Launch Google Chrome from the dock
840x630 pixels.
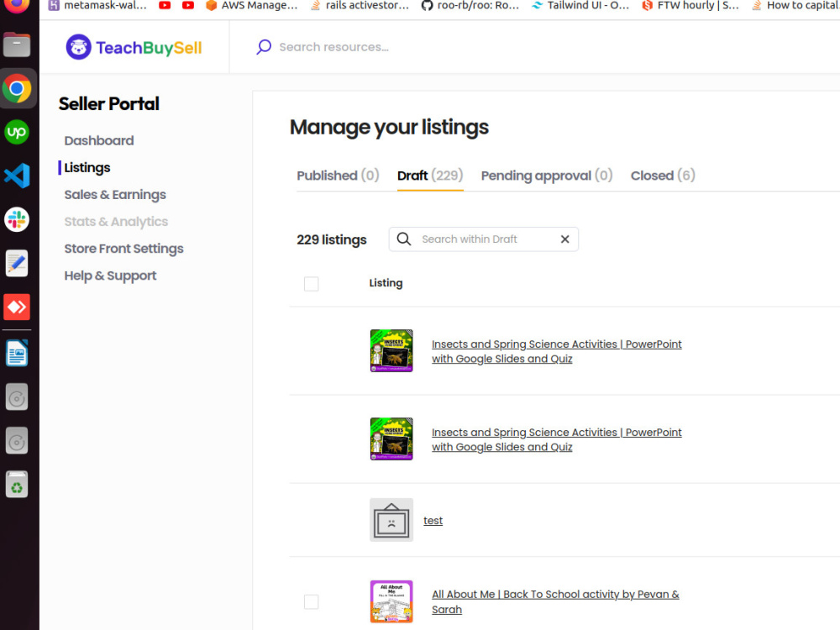click(x=17, y=88)
